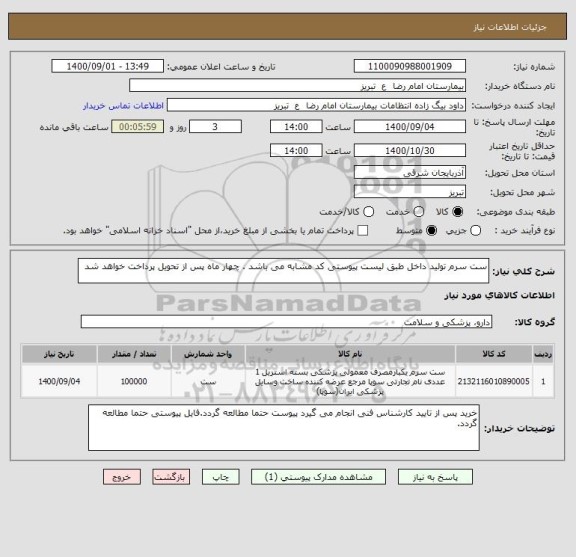The image size is (576, 557).
Task: Click the خروج exit button
Action: [122, 477]
